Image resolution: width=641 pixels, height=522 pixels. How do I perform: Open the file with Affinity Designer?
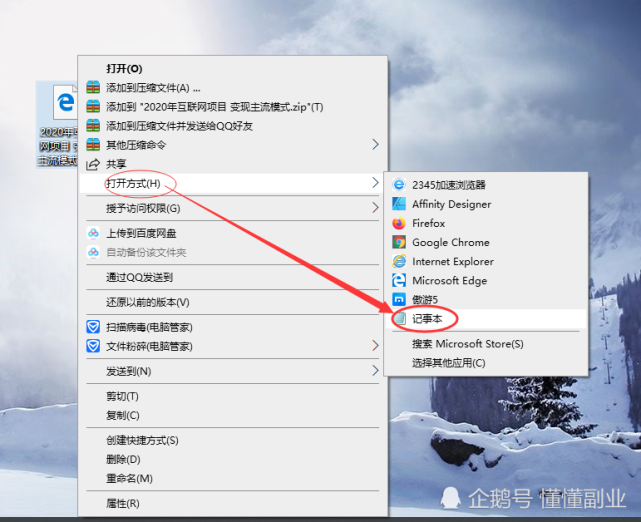pyautogui.click(x=486, y=204)
